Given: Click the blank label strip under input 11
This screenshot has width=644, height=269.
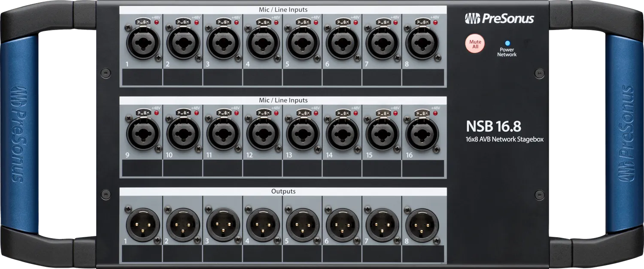Looking at the screenshot, I should tap(222, 168).
